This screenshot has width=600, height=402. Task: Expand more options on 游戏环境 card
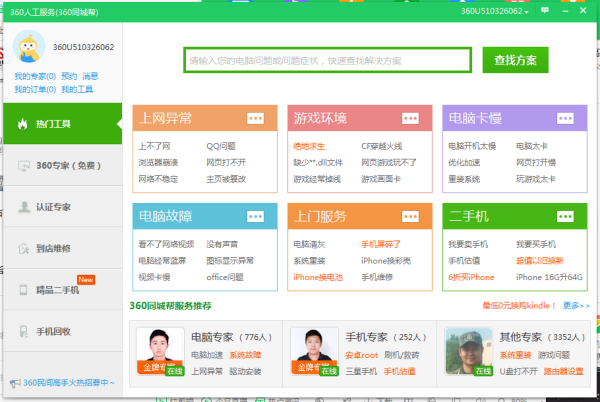[410, 118]
